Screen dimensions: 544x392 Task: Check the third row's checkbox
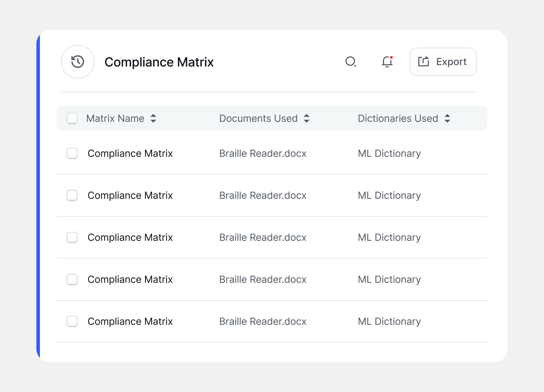[72, 237]
